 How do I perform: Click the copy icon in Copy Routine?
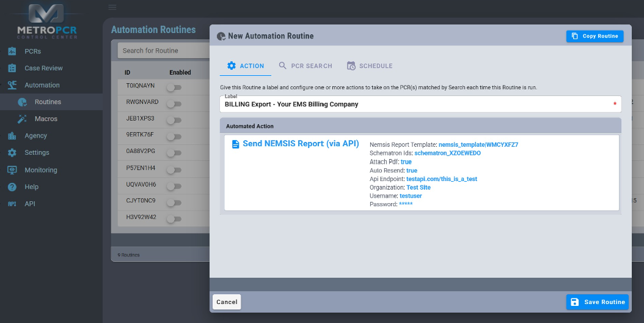pyautogui.click(x=574, y=36)
